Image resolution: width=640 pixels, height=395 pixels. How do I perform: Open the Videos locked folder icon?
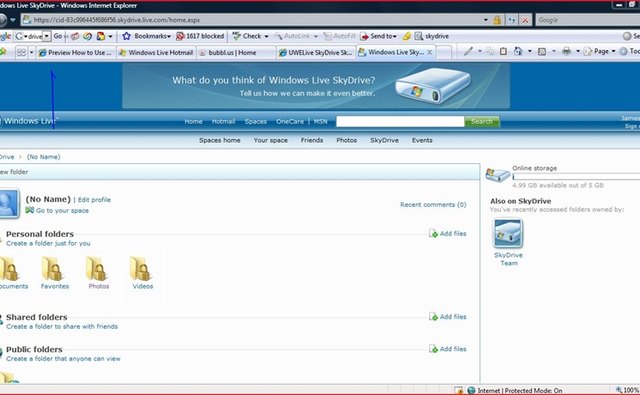(x=141, y=269)
